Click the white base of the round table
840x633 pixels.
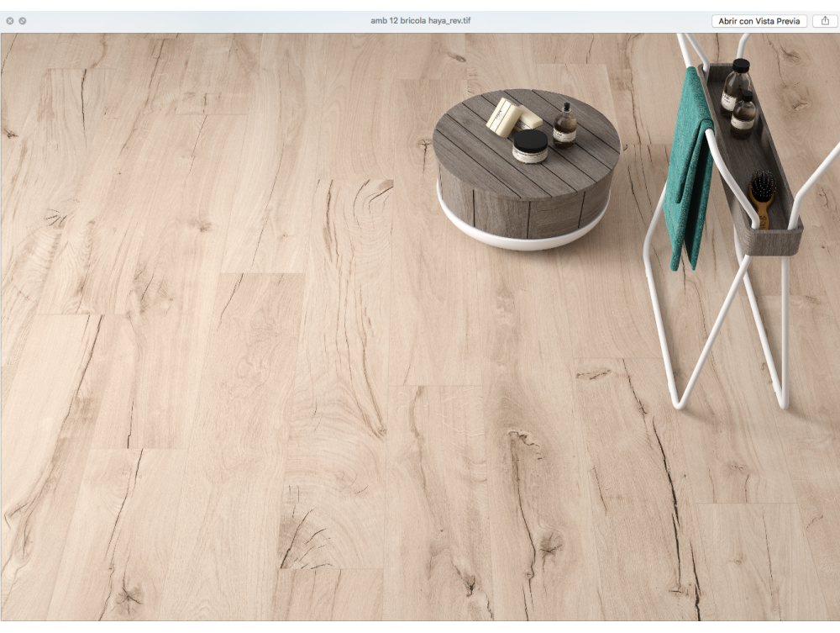[x=522, y=237]
